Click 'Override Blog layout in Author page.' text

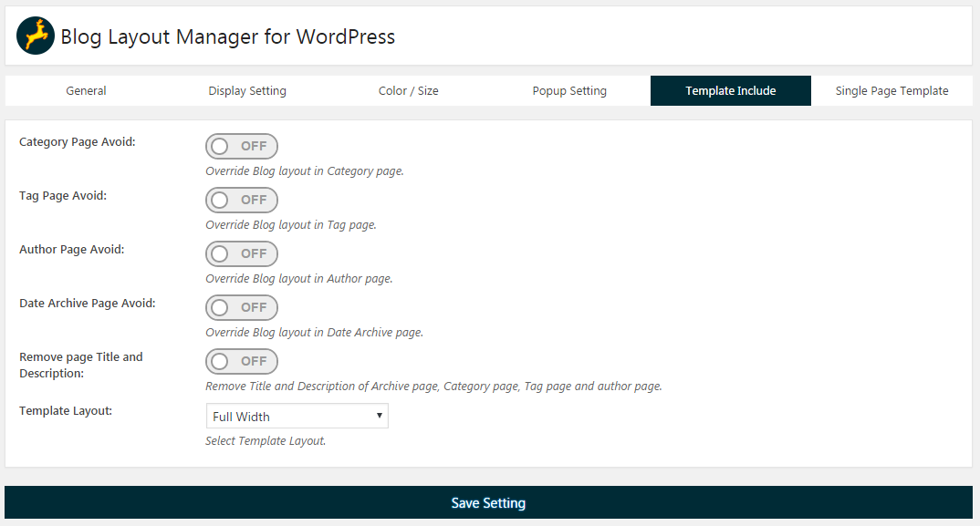(x=298, y=279)
